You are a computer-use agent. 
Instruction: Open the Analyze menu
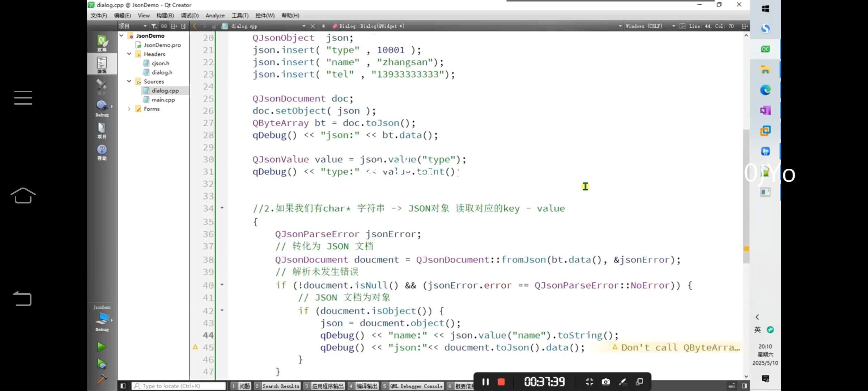pos(215,16)
